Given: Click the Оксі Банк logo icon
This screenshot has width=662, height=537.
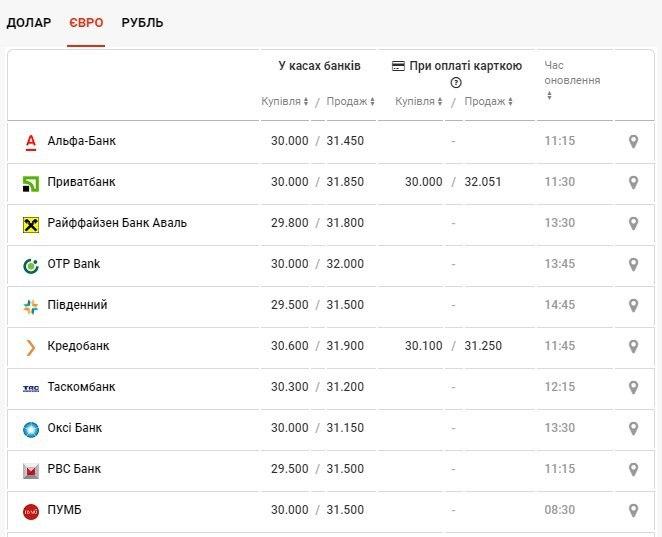Looking at the screenshot, I should pos(30,429).
